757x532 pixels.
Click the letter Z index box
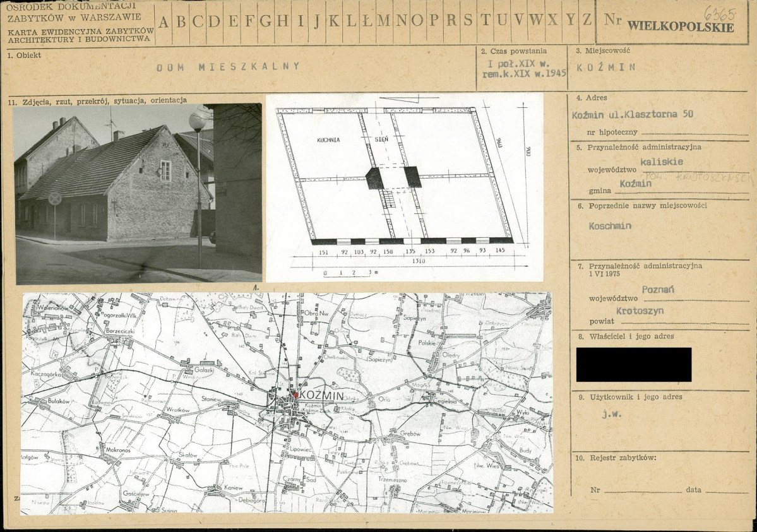coord(587,21)
